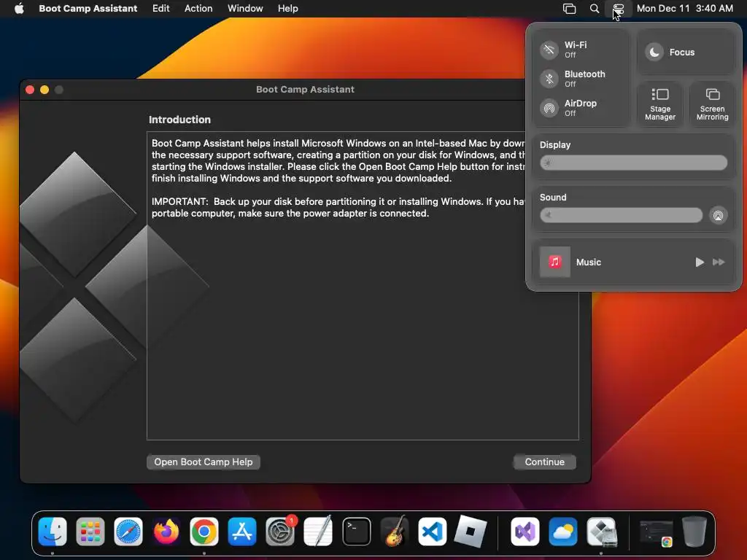Open Stage Manager tile
This screenshot has width=747, height=560.
[x=659, y=104]
